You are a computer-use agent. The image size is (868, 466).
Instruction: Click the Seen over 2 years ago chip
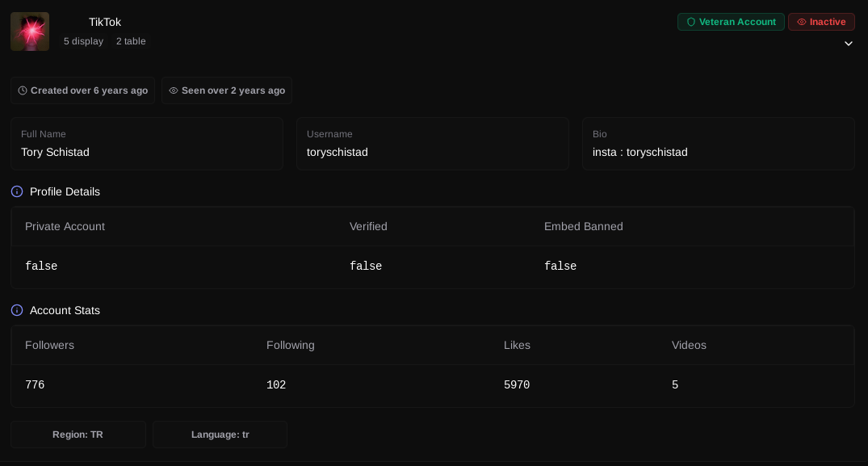click(226, 90)
